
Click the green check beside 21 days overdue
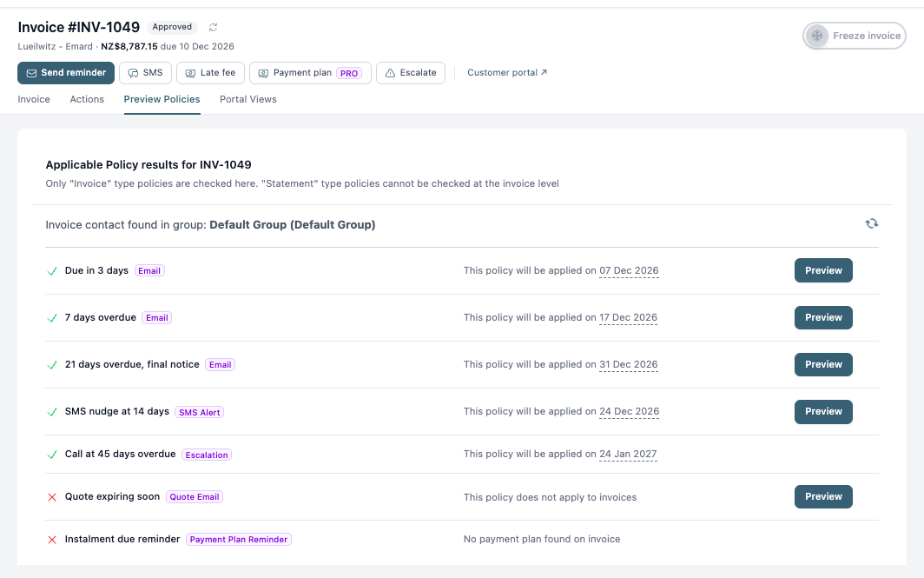(x=52, y=365)
